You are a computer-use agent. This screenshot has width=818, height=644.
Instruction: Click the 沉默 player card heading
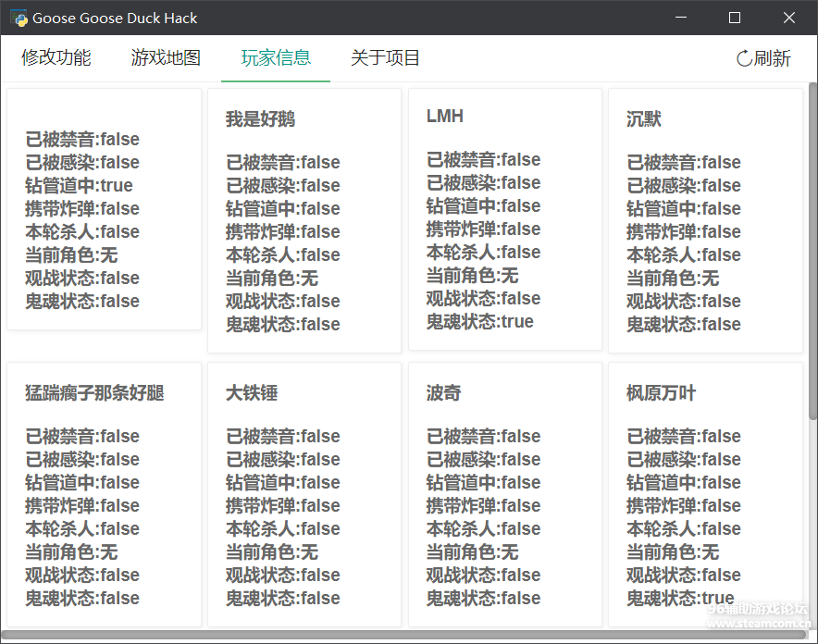(644, 119)
